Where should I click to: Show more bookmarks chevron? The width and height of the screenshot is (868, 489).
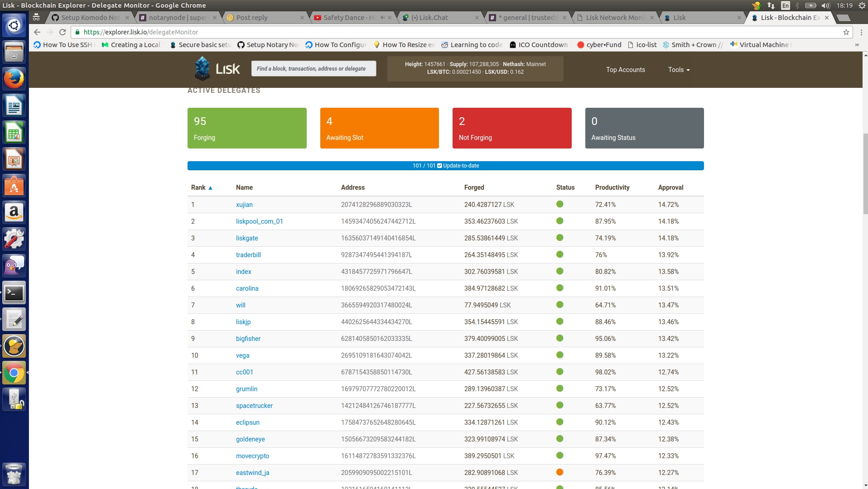click(x=857, y=45)
